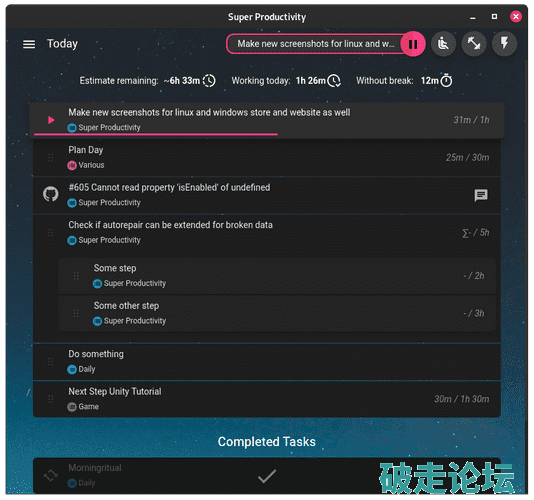Image resolution: width=534 pixels, height=500 pixels.
Task: Select the Plan Day task
Action: (x=267, y=157)
